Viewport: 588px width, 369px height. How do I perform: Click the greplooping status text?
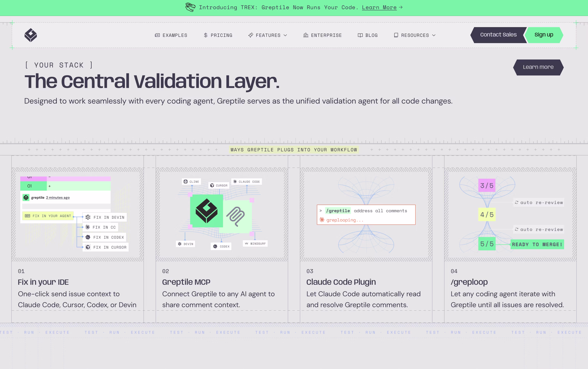345,220
